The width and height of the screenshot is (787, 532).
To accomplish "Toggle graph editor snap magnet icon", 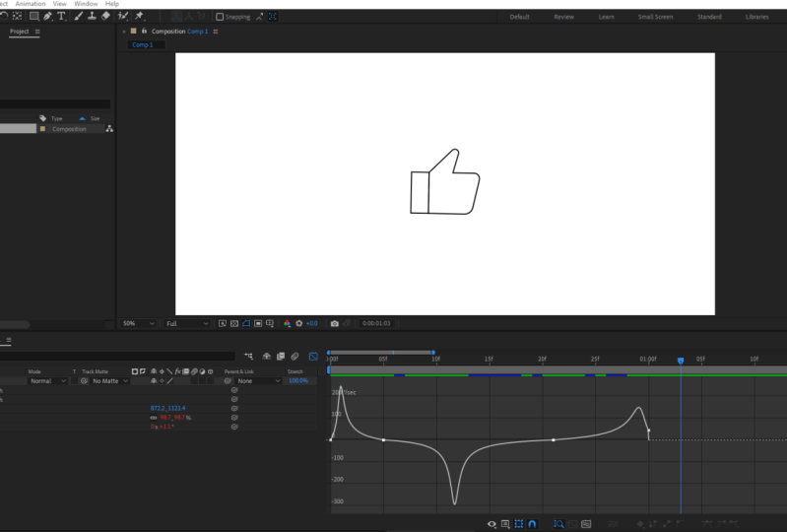I will click(533, 524).
